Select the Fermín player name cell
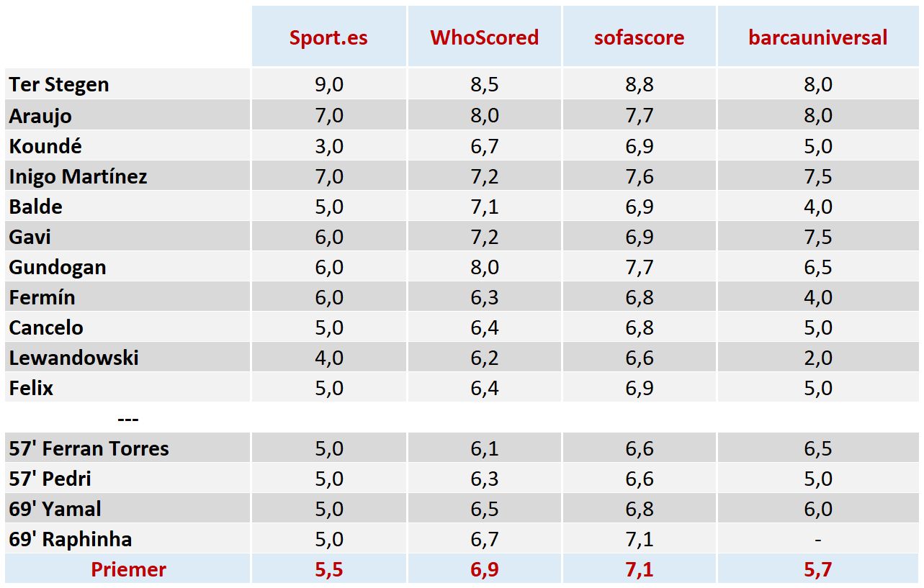 (42, 297)
